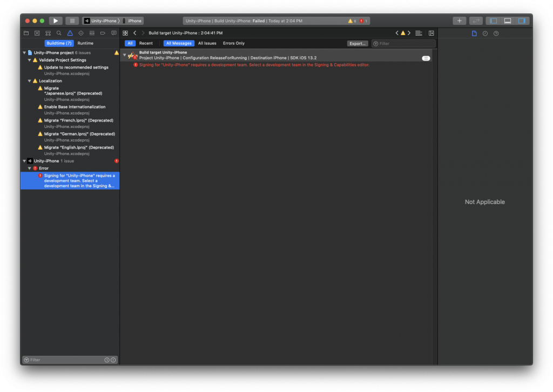Switch to the Buildtime (7) issues tab

pos(59,43)
